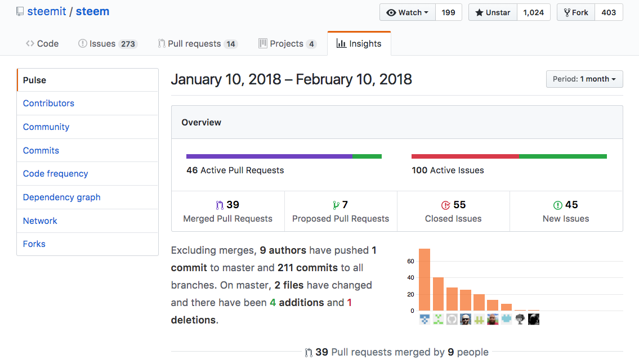Navigate to the Contributors section
The height and width of the screenshot is (364, 639).
[x=48, y=103]
